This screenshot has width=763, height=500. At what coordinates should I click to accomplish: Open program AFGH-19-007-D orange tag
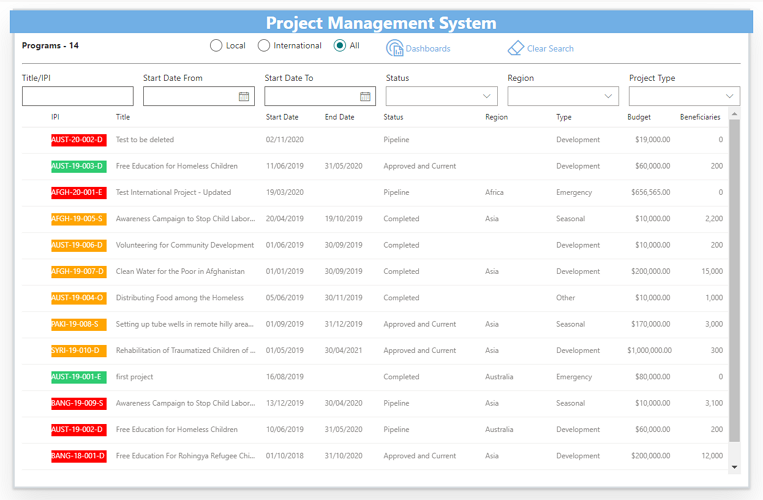click(79, 271)
